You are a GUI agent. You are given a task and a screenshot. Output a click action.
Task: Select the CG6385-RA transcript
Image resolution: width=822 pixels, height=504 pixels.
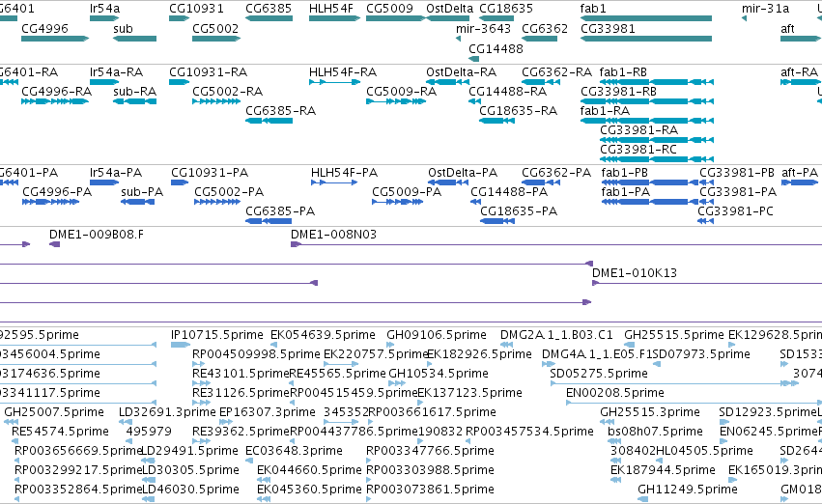[x=269, y=121]
